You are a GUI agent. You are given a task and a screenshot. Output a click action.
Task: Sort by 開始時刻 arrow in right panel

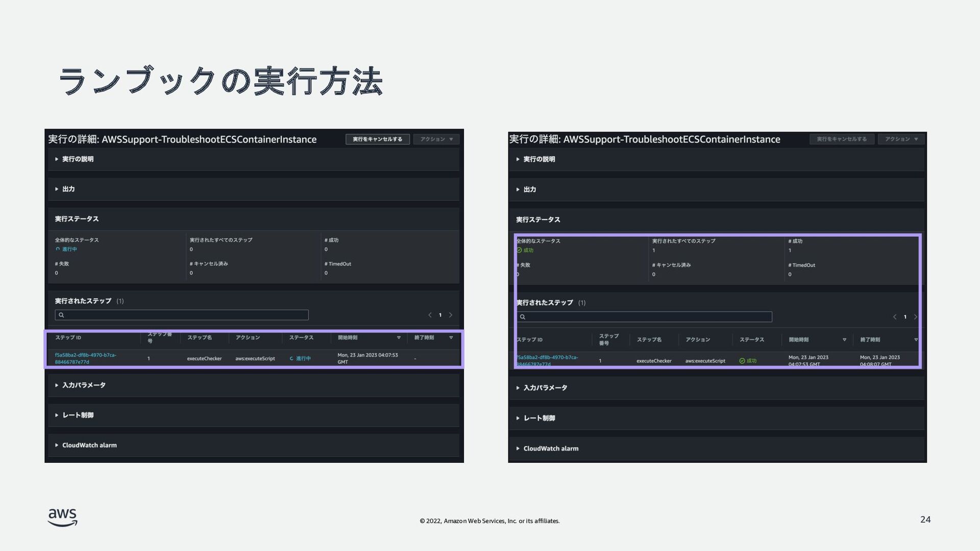844,340
